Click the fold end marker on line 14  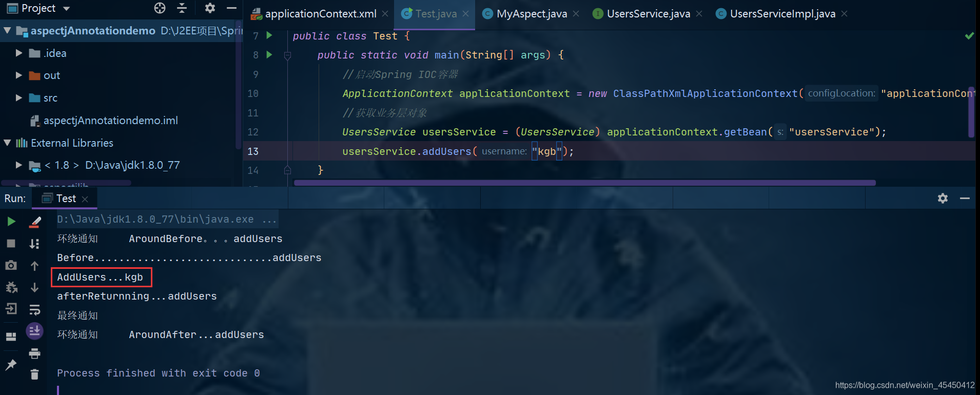pyautogui.click(x=287, y=170)
